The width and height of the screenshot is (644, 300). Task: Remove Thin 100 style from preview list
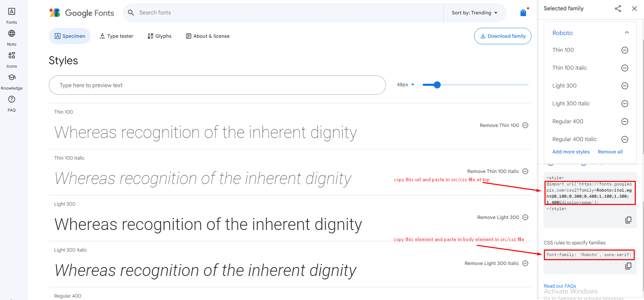pos(525,125)
